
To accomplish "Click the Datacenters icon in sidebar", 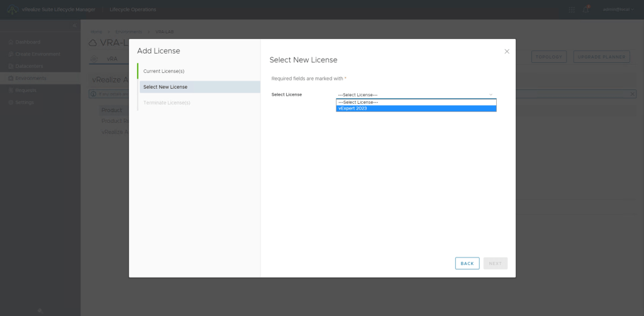I will 10,66.
